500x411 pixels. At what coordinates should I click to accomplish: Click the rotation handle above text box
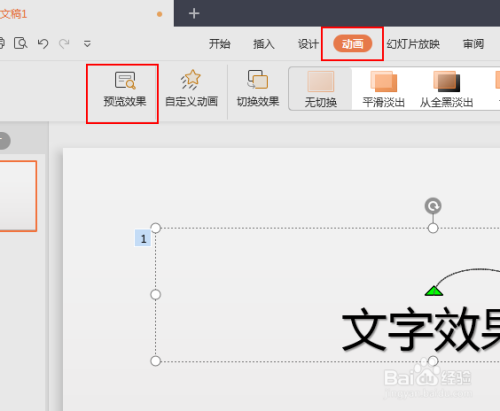[433, 206]
